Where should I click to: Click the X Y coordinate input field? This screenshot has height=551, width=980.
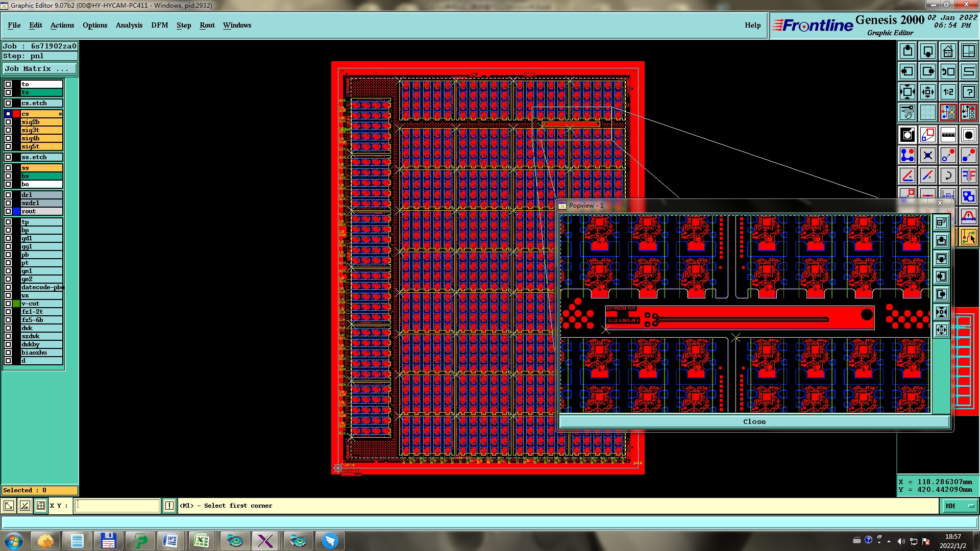(117, 506)
